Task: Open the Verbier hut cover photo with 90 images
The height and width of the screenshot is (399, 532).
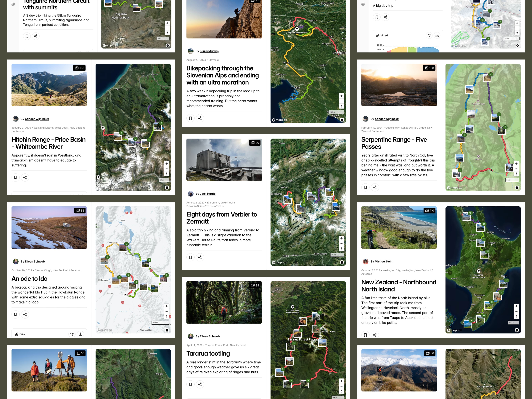Action: tap(224, 160)
